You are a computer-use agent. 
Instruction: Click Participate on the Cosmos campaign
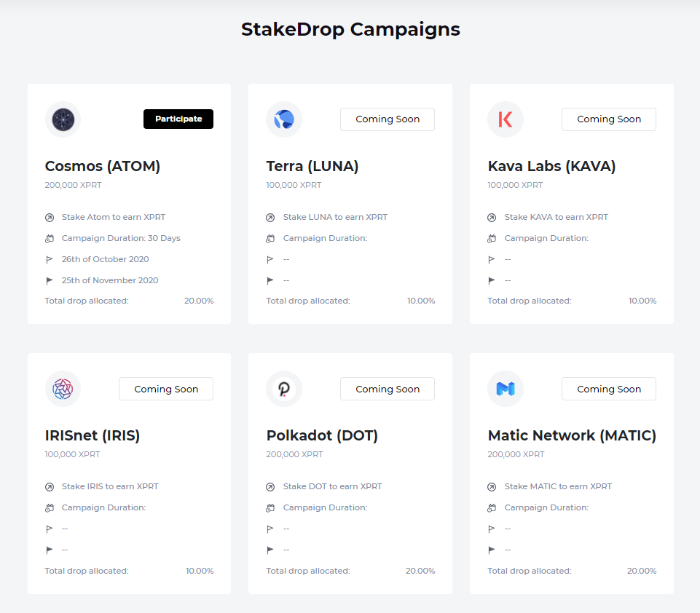coord(178,119)
